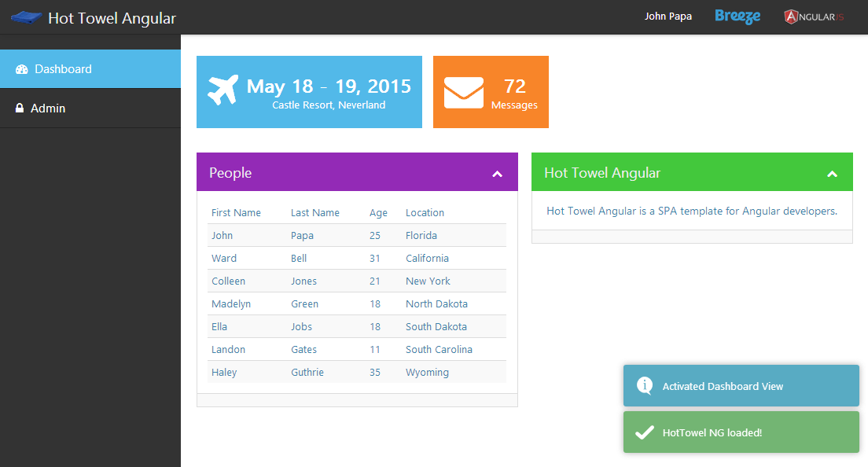The height and width of the screenshot is (467, 868).
Task: Dismiss the Activated Dashboard View toast
Action: coord(741,386)
